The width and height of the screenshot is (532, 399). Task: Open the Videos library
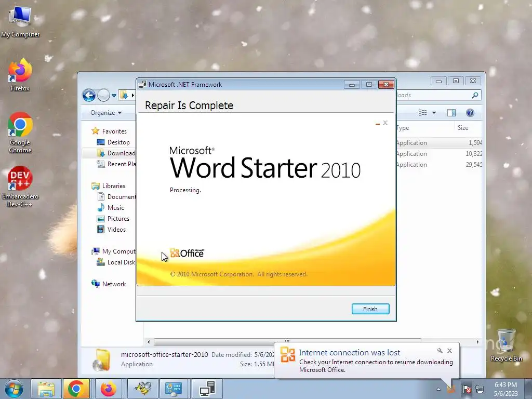tap(116, 229)
